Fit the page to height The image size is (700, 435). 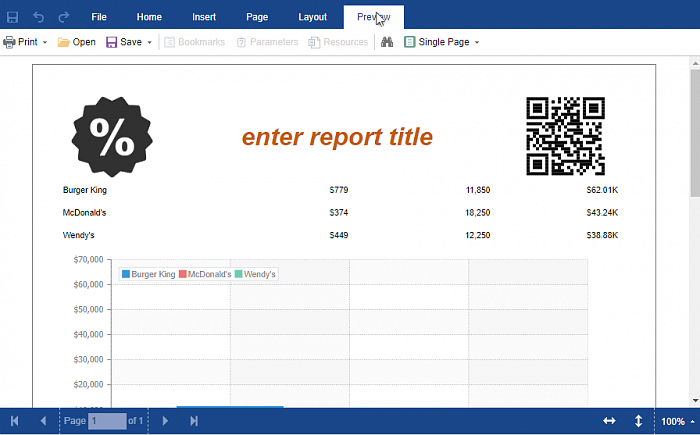(x=638, y=421)
